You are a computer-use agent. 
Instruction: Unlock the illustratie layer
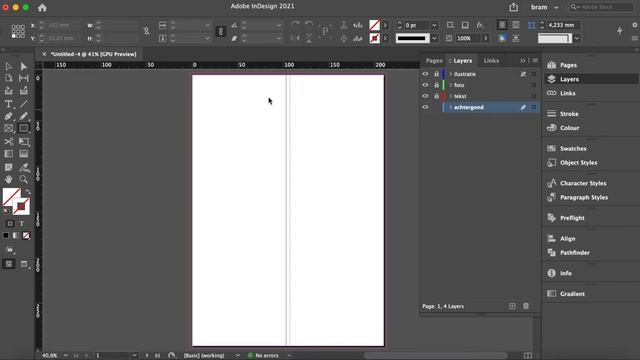coord(436,74)
